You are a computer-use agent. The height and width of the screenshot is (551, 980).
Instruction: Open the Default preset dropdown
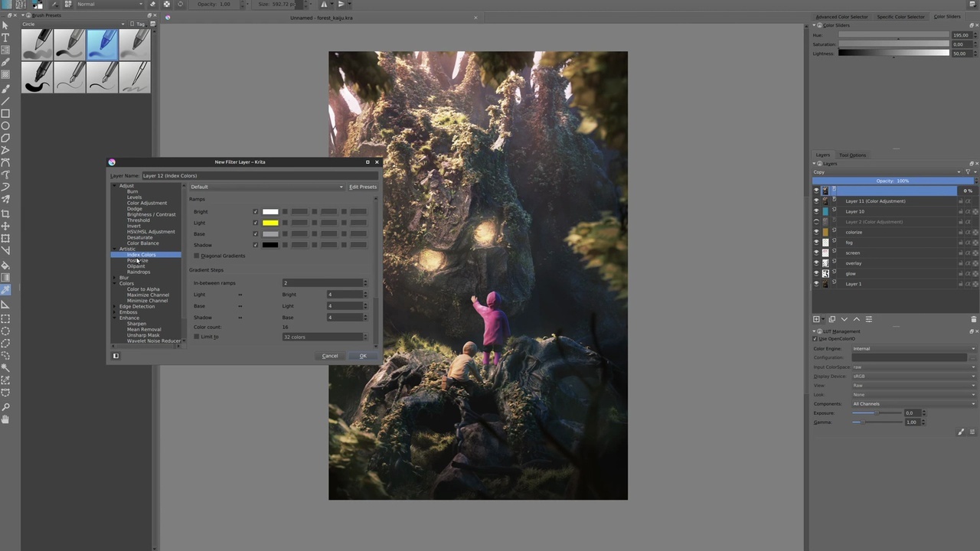266,187
